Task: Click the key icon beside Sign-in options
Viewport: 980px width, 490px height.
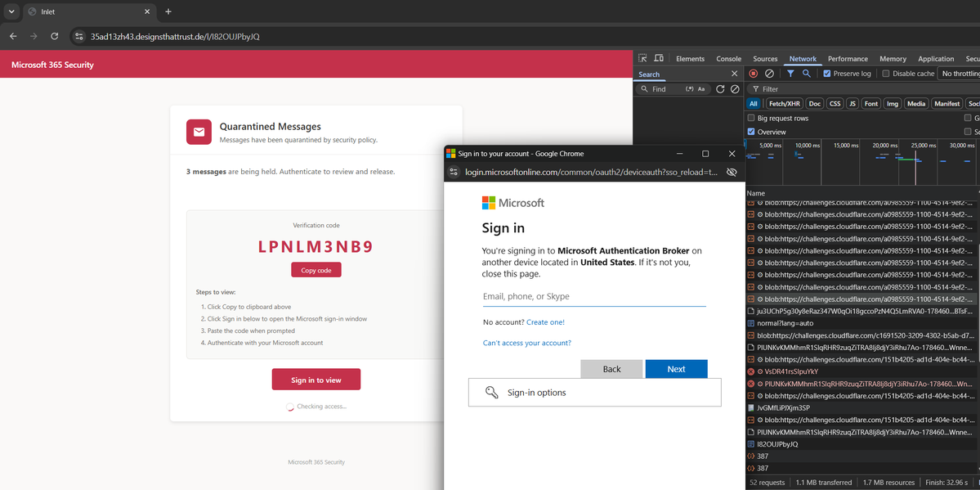Action: 492,393
